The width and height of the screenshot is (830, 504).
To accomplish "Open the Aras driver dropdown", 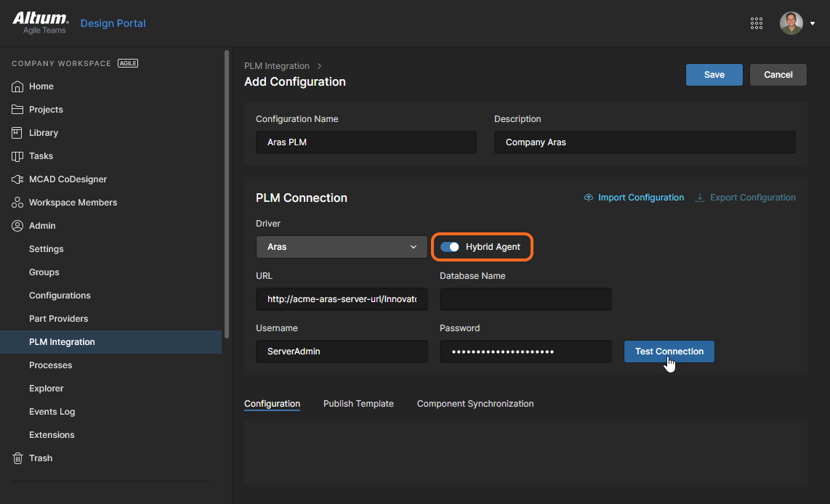I will click(x=341, y=247).
